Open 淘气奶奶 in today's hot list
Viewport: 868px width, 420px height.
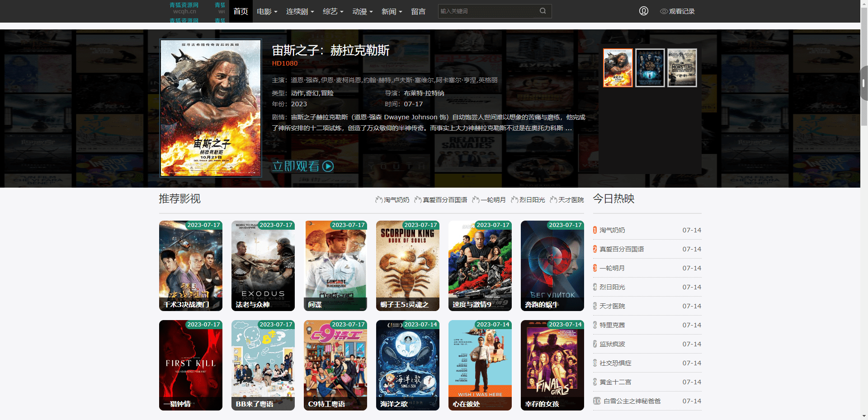tap(612, 230)
